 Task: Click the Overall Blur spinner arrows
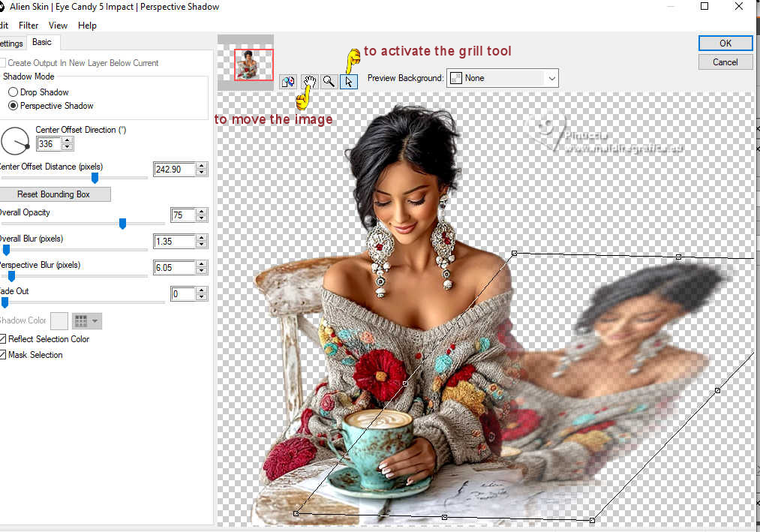pyautogui.click(x=202, y=241)
